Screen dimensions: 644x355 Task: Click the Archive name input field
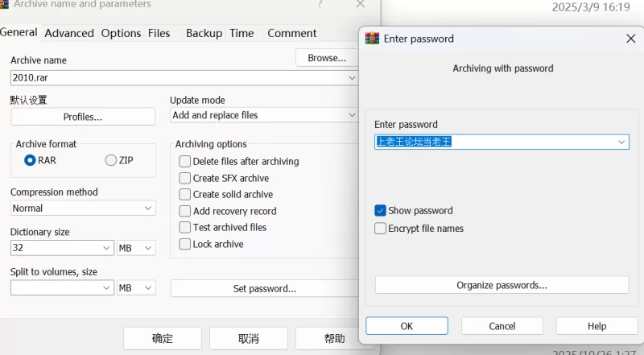click(177, 78)
